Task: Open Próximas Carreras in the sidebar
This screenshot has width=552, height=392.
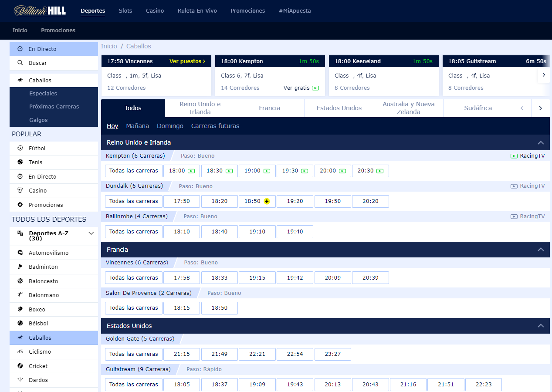Action: [x=54, y=107]
